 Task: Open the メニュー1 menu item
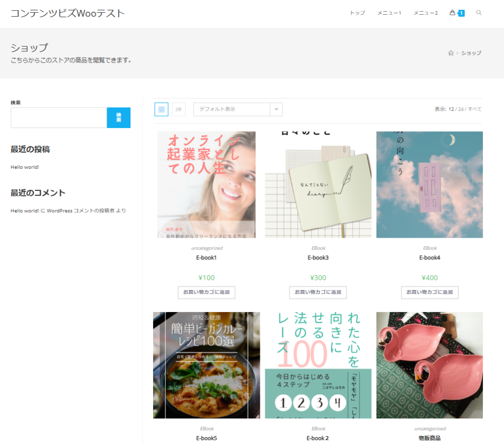[389, 13]
